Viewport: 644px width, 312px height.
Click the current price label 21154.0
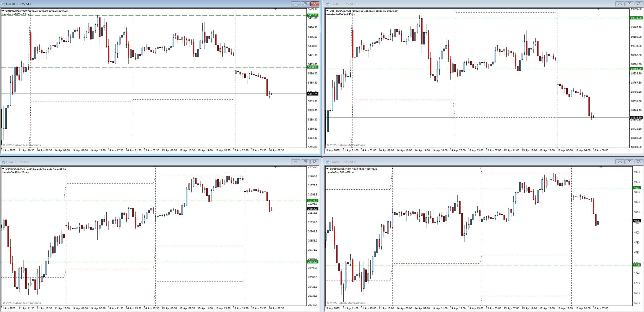coord(313,209)
